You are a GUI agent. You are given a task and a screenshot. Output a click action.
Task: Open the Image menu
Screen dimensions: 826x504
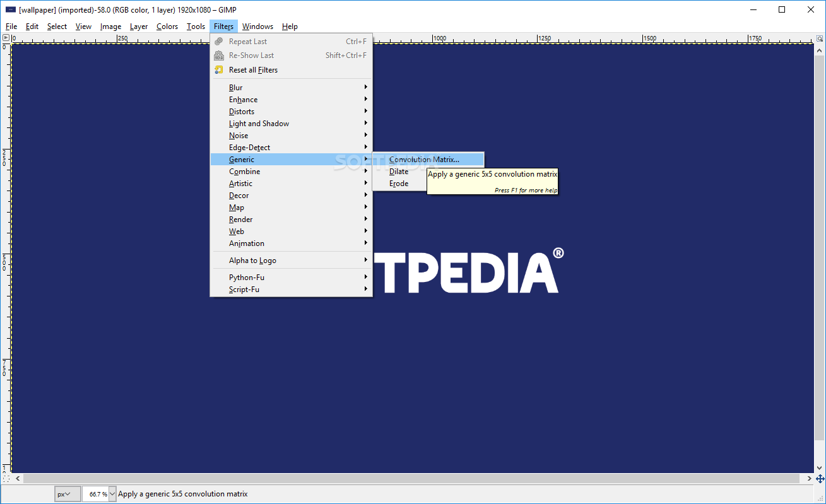pos(110,26)
